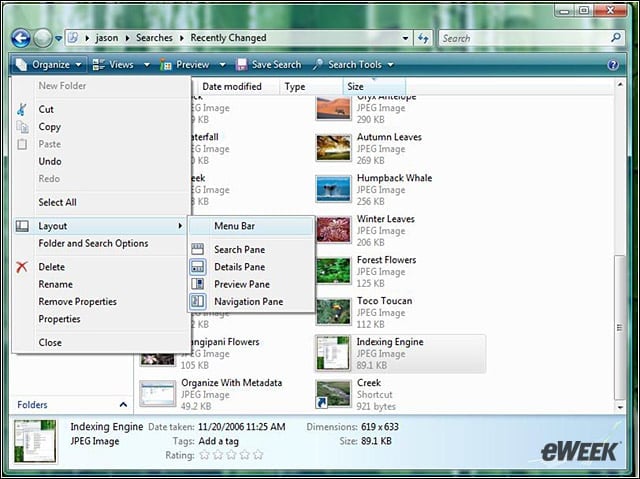This screenshot has width=640, height=479.
Task: Expand the Preview dropdown arrow
Action: pos(222,64)
